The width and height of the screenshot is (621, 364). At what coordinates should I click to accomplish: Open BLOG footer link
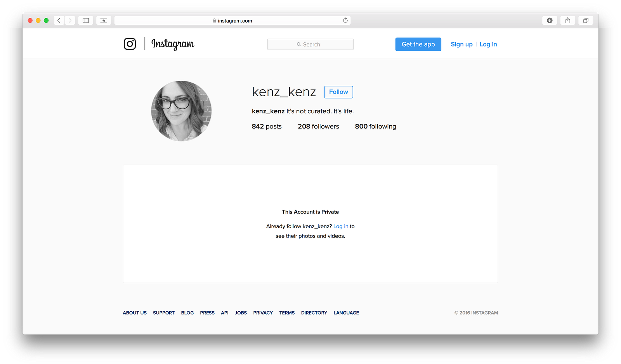coord(187,313)
